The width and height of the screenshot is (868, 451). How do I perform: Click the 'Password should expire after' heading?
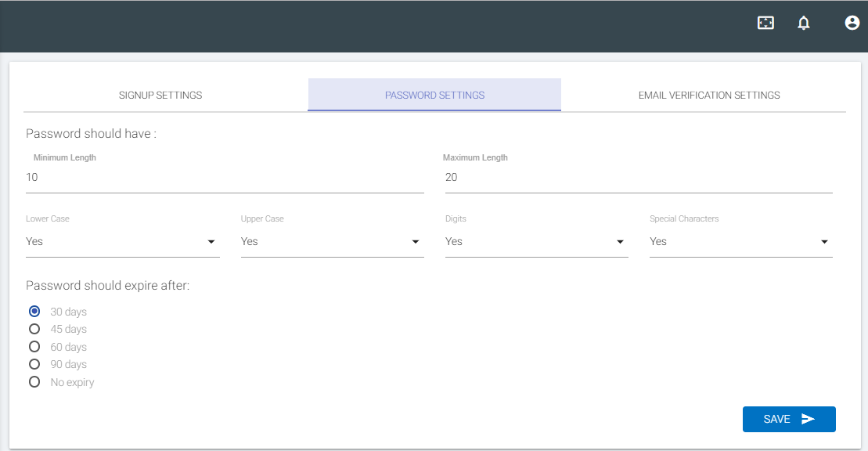[108, 286]
